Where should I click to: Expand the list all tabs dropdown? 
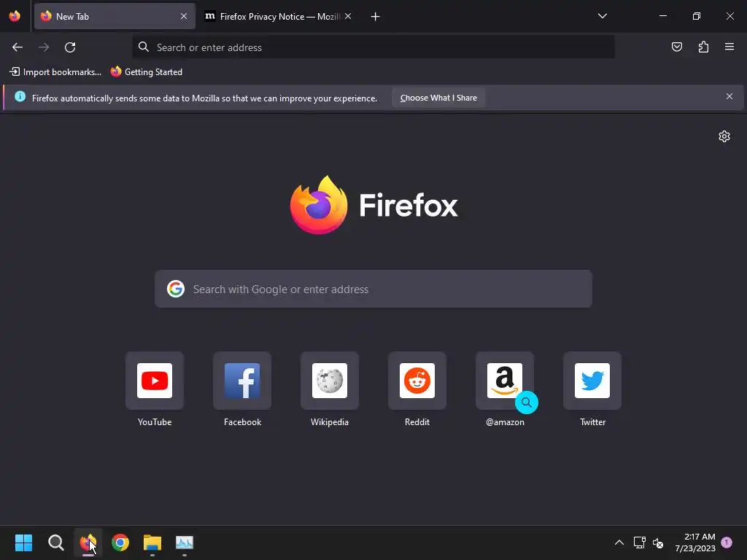pos(602,16)
